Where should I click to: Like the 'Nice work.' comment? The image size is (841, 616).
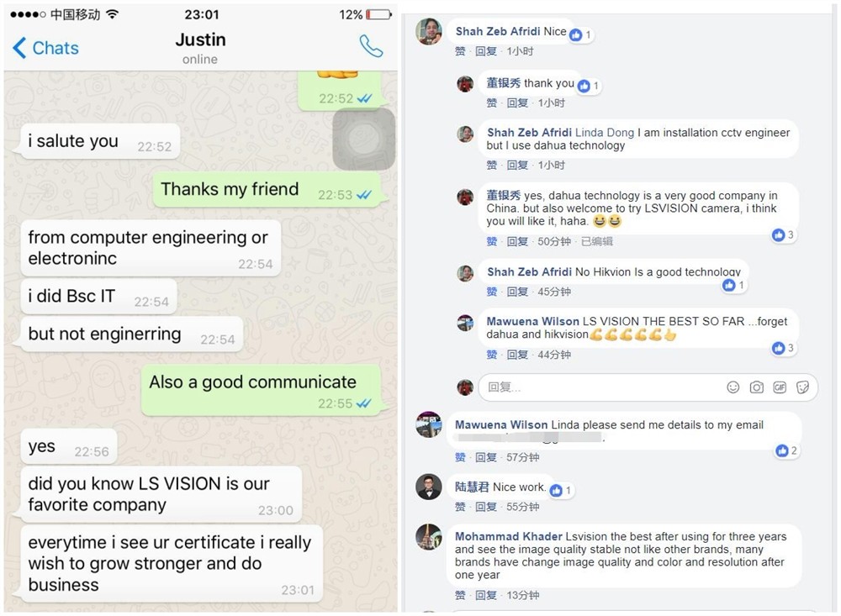click(460, 507)
